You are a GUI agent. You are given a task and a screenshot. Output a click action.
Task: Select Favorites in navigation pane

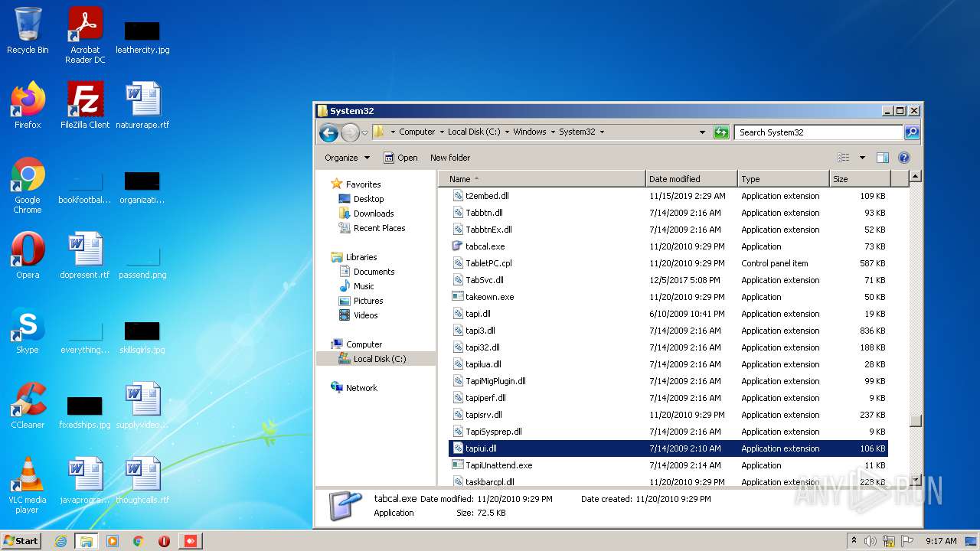pyautogui.click(x=363, y=184)
